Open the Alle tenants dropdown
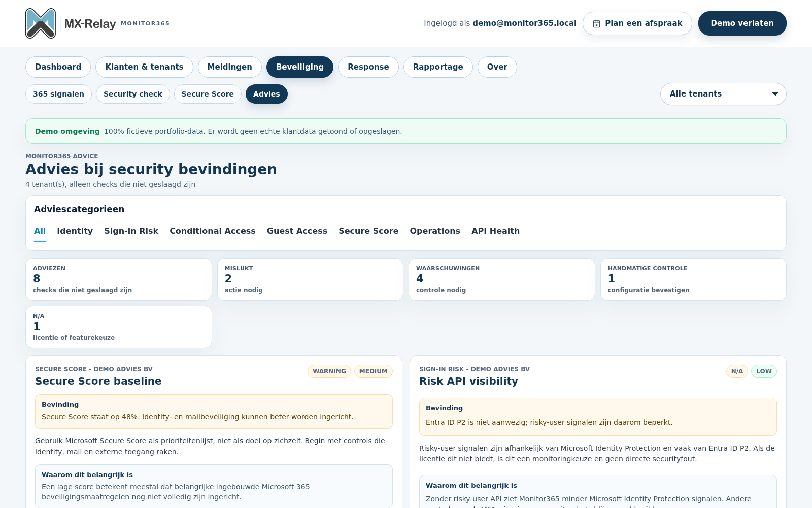The image size is (812, 508). (x=723, y=94)
